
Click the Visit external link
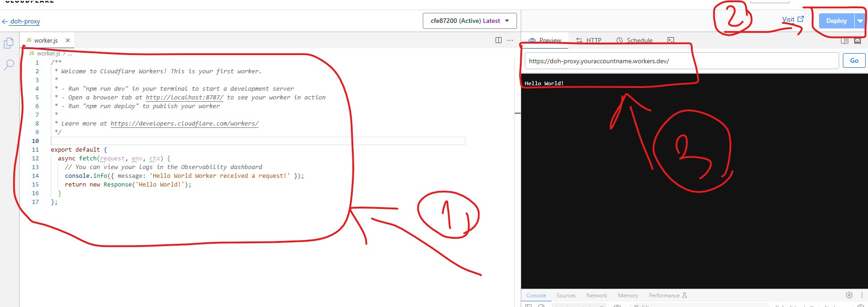click(793, 19)
